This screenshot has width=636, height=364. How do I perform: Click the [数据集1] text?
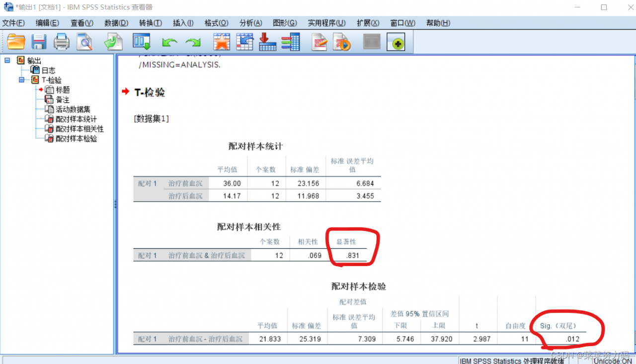[x=151, y=119]
